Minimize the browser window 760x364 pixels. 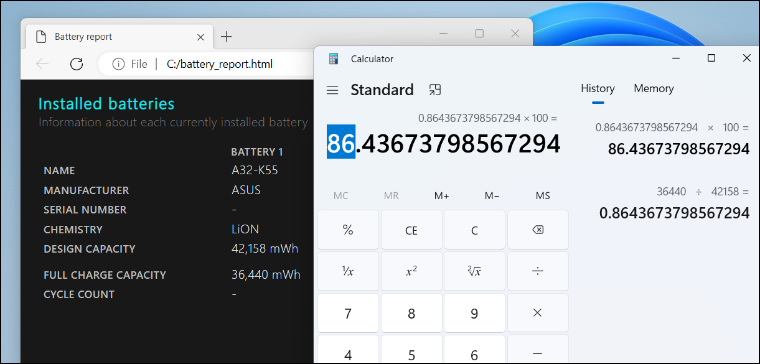pos(443,33)
